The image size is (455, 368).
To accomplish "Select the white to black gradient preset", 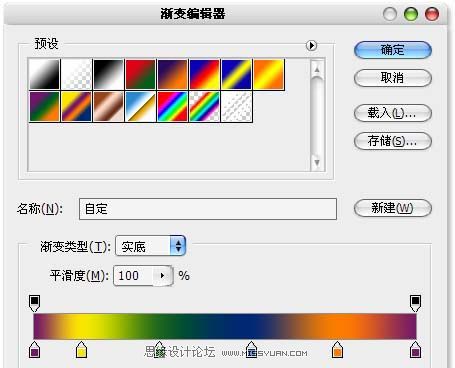I will [44, 74].
